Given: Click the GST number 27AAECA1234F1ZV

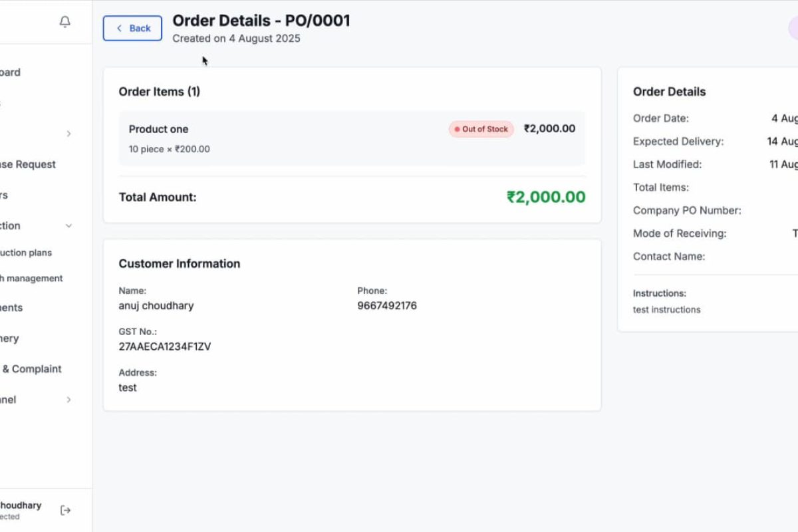Looking at the screenshot, I should [x=165, y=346].
